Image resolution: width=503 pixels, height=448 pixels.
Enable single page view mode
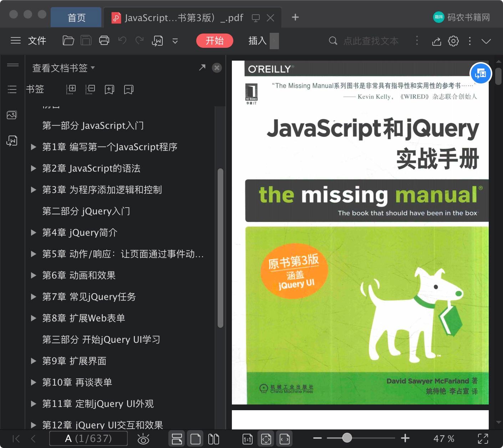point(195,439)
